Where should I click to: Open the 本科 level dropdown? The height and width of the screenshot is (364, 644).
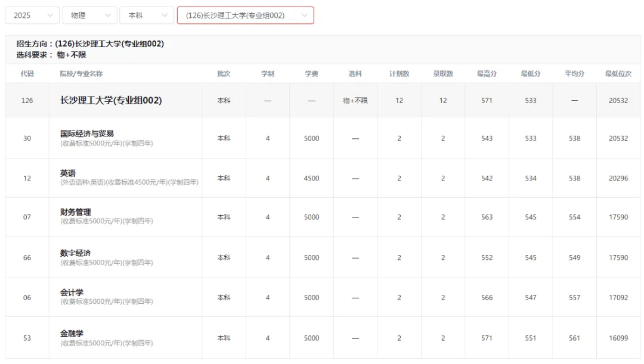(x=147, y=15)
